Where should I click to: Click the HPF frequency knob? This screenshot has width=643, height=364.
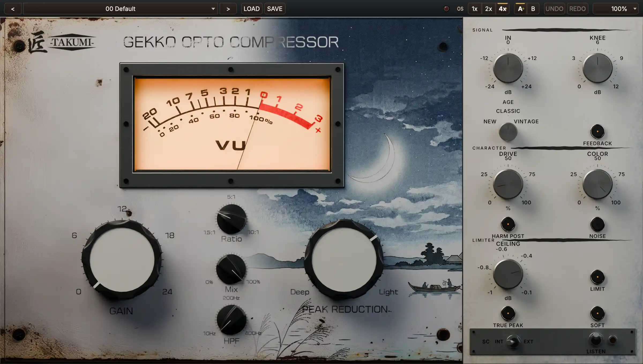(231, 320)
